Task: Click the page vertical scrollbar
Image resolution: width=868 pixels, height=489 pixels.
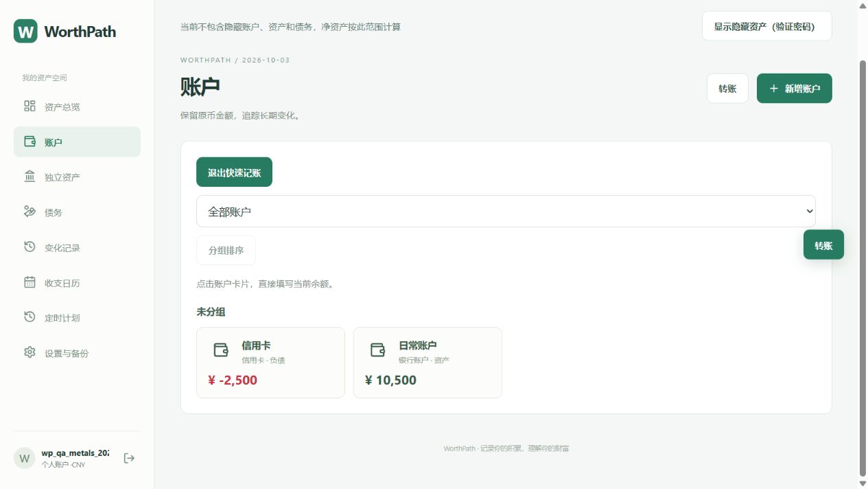Action: click(863, 268)
